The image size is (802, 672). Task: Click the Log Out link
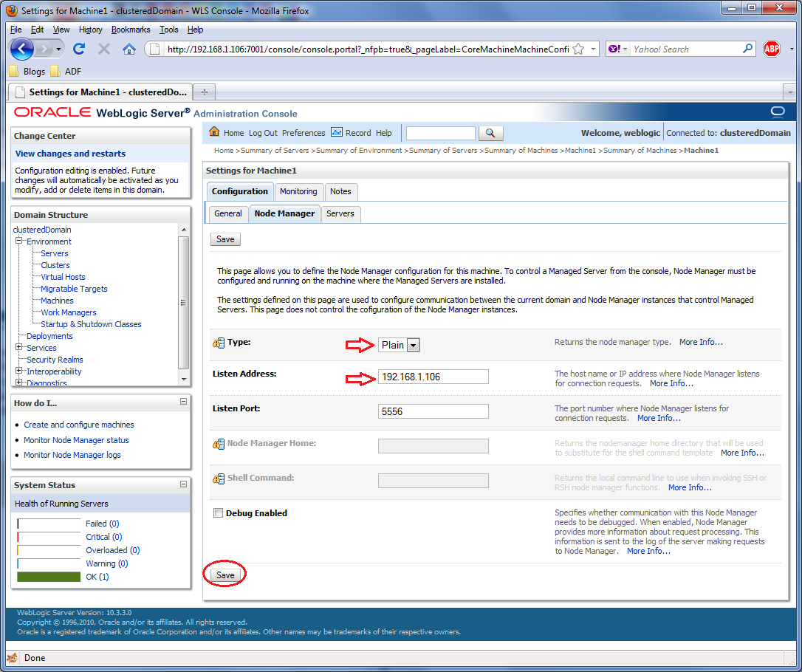pyautogui.click(x=263, y=133)
